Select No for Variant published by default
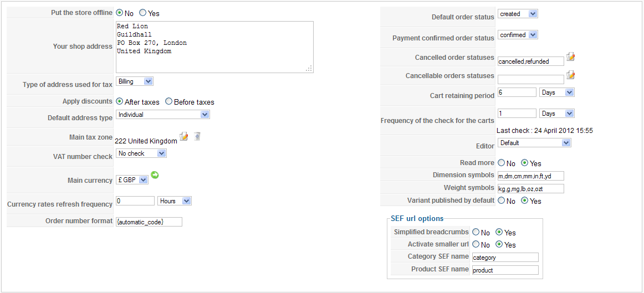 point(501,201)
